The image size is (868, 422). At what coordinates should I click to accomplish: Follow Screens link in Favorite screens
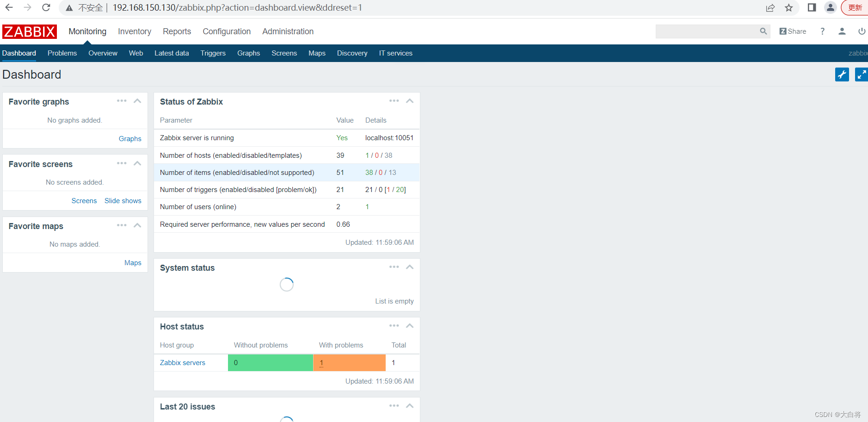[x=84, y=201]
